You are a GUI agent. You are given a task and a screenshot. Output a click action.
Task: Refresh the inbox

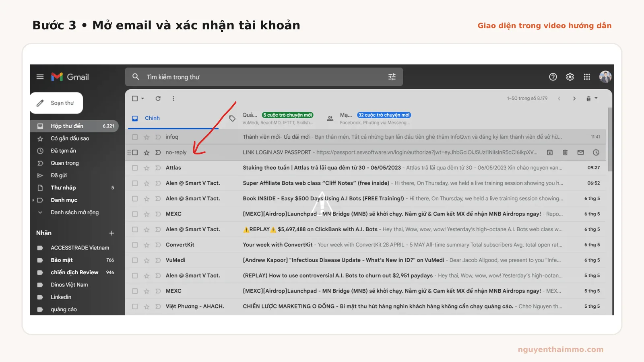coord(158,99)
